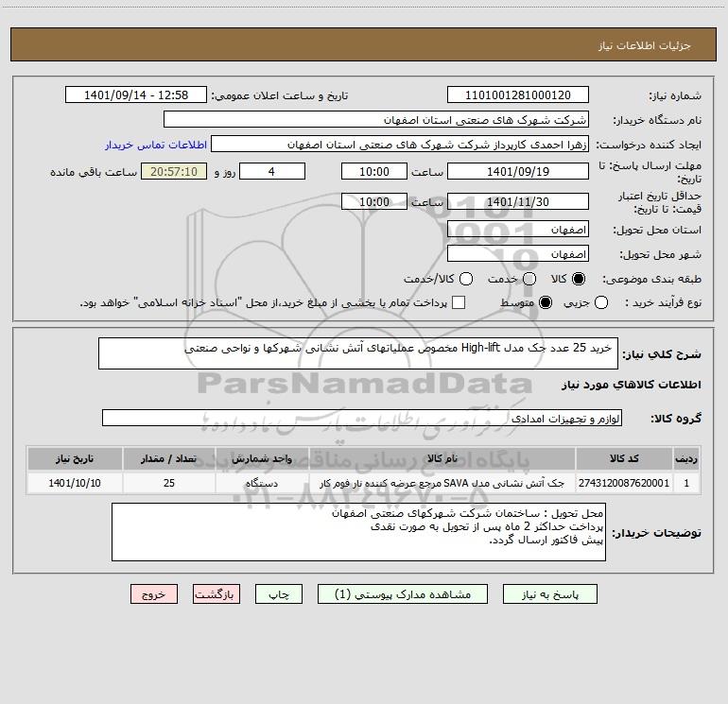
Task: Click the row number 1 cell
Action: click(x=686, y=483)
